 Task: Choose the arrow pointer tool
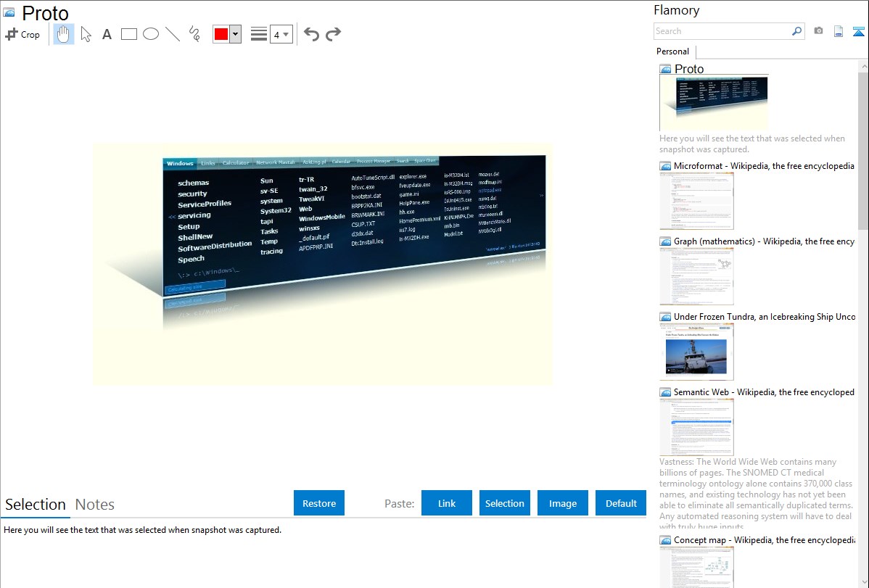pos(86,34)
